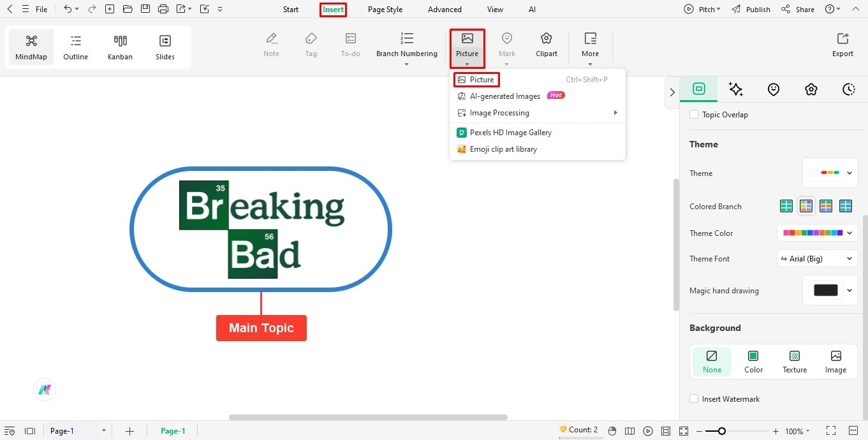
Task: Collapse the right side panel with the chevron
Action: (672, 92)
